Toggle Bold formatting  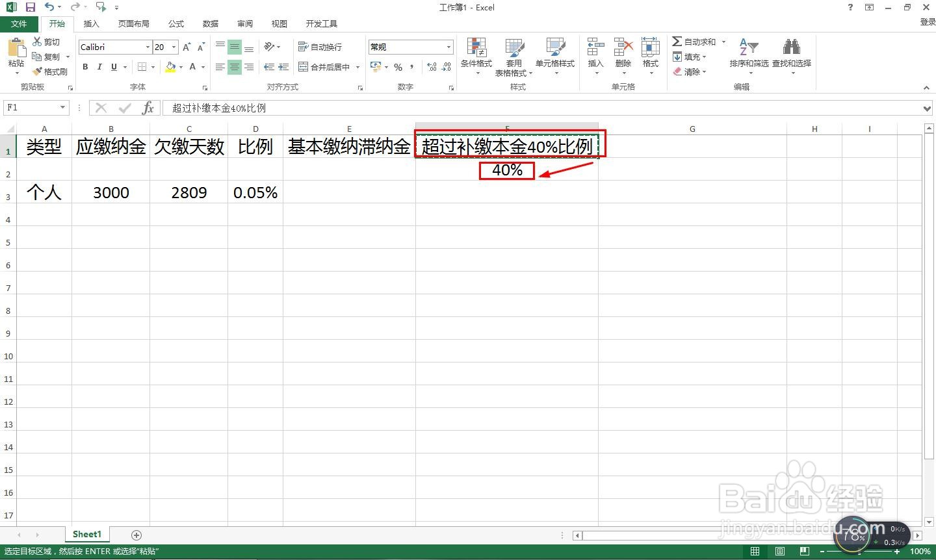tap(85, 67)
